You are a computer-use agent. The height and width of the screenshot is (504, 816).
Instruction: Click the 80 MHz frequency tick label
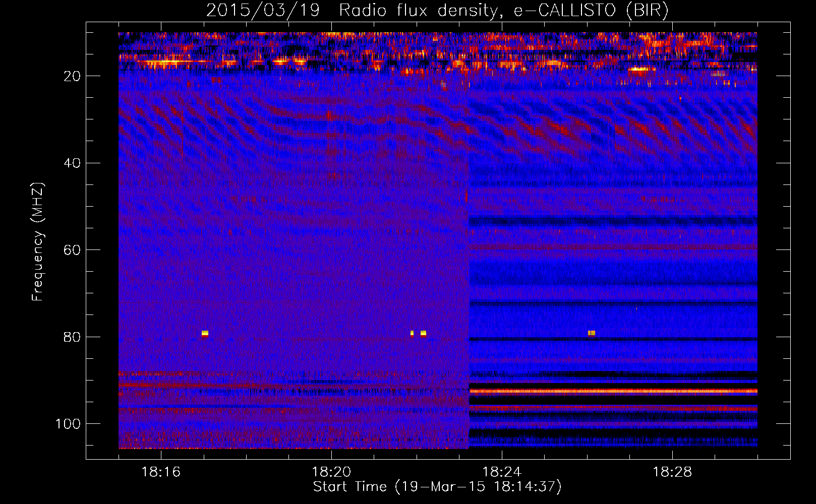(x=73, y=337)
